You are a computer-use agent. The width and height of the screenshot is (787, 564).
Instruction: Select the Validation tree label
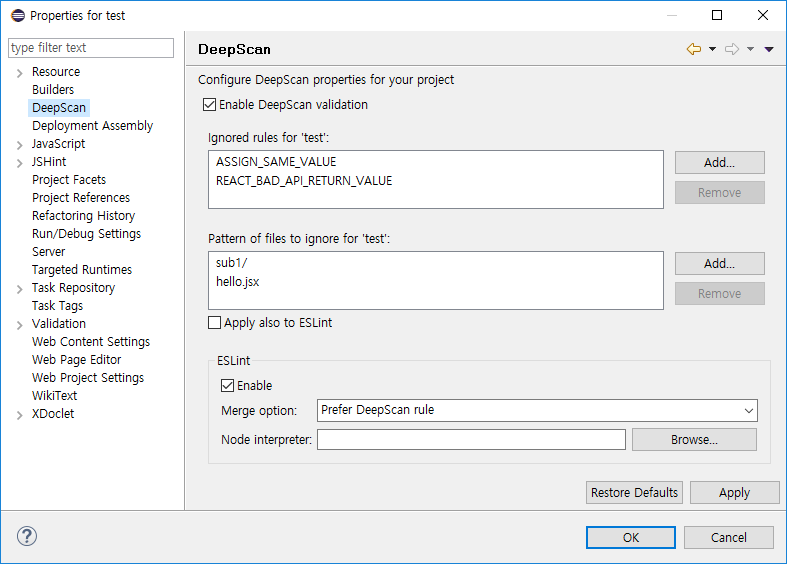coord(59,324)
